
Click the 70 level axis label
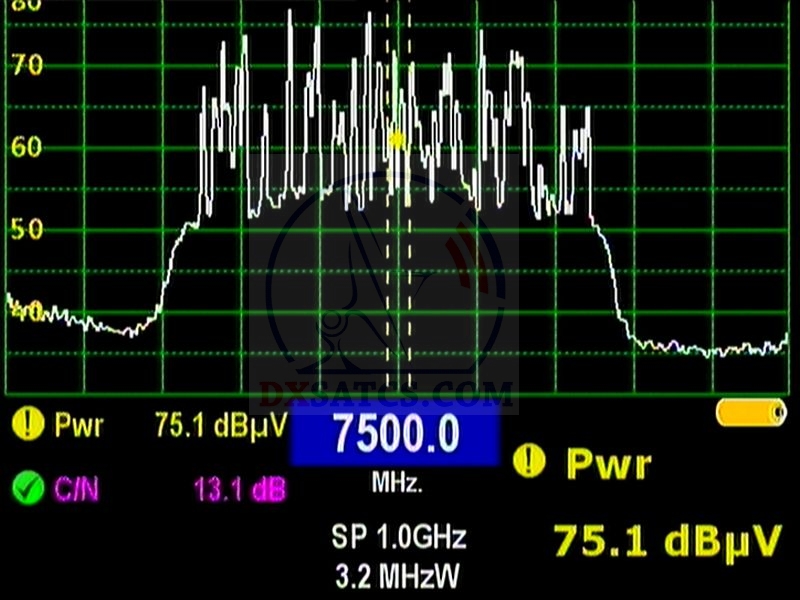[x=25, y=67]
